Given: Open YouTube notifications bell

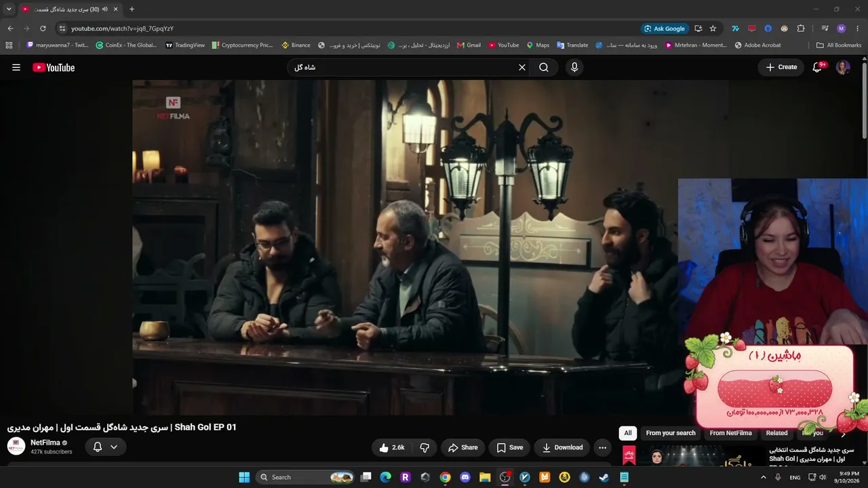Looking at the screenshot, I should [817, 67].
